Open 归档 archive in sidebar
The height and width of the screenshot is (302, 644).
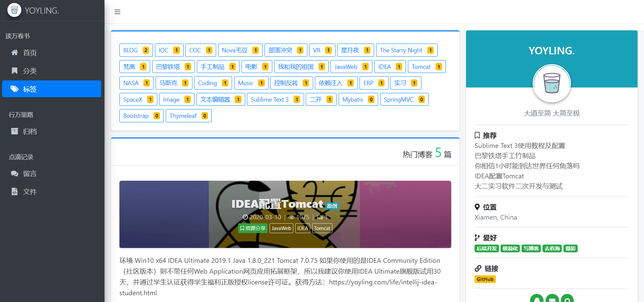pos(52,131)
